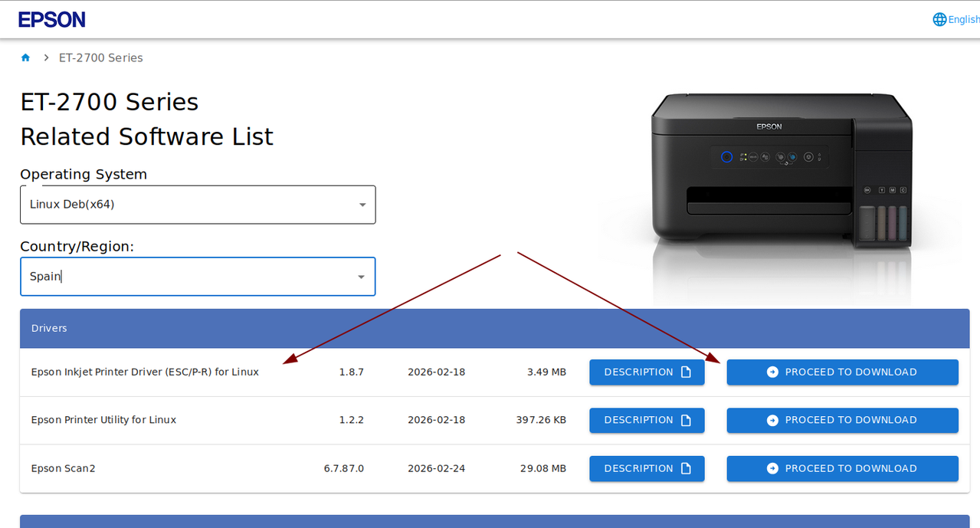Click the Related Software List heading
980x528 pixels.
click(146, 136)
